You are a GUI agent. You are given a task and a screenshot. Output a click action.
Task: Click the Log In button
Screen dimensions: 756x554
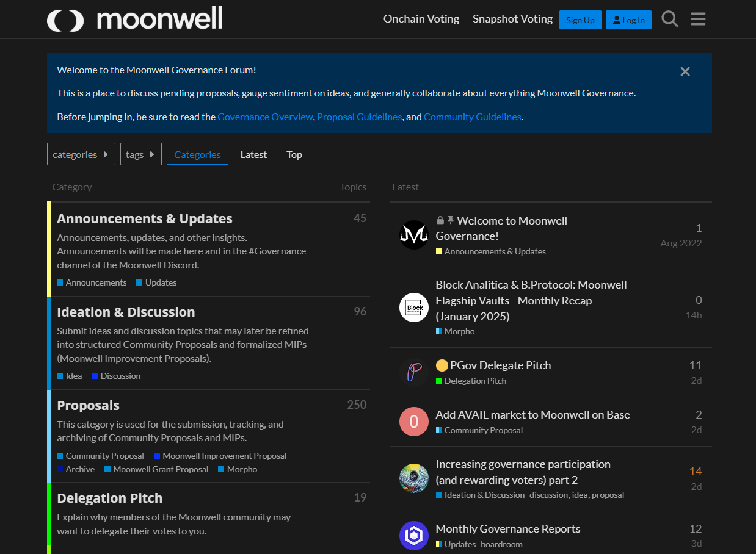pos(628,20)
